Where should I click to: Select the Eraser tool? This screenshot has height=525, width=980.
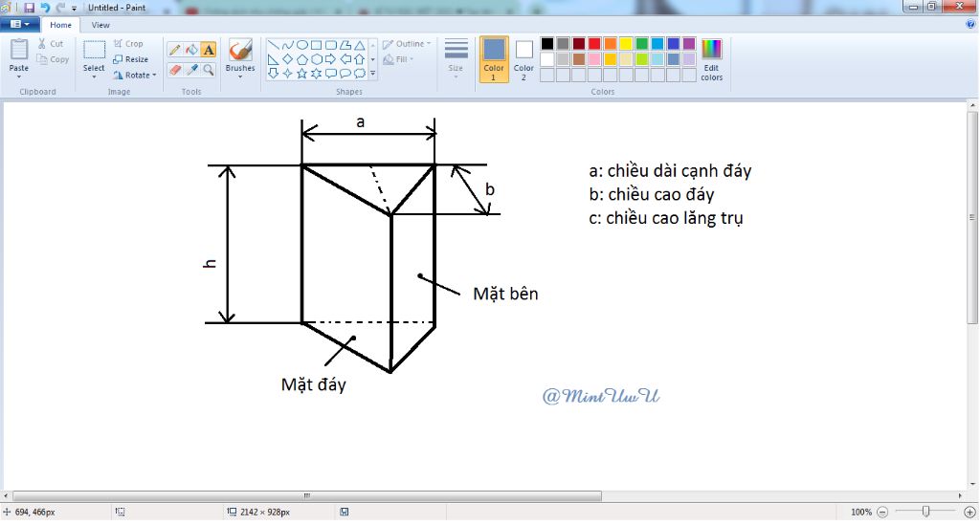175,69
